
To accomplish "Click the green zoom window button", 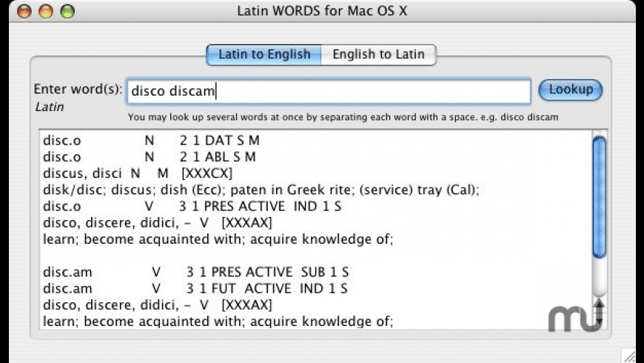I will 67,11.
